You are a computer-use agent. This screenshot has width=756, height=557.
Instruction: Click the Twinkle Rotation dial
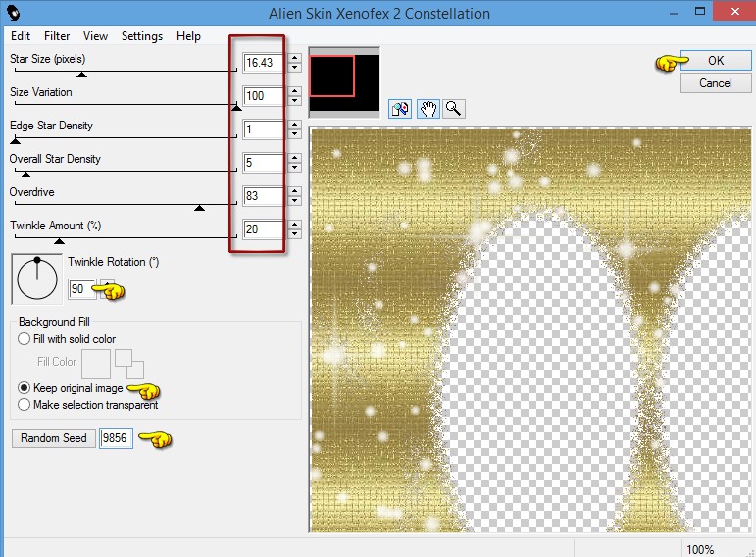37,279
